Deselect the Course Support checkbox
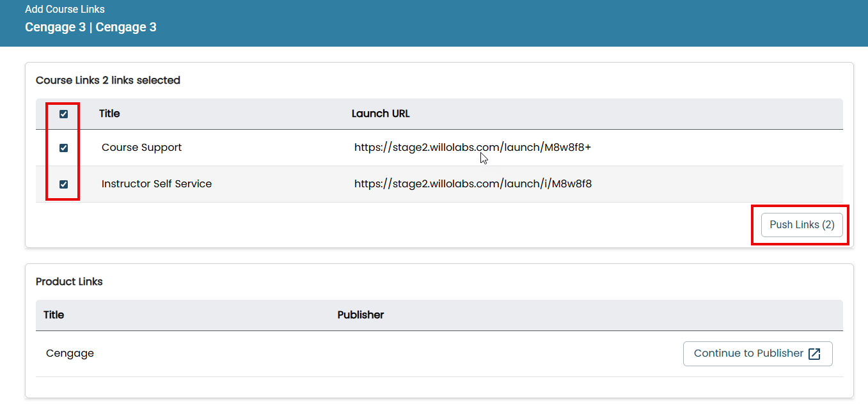 [x=63, y=148]
